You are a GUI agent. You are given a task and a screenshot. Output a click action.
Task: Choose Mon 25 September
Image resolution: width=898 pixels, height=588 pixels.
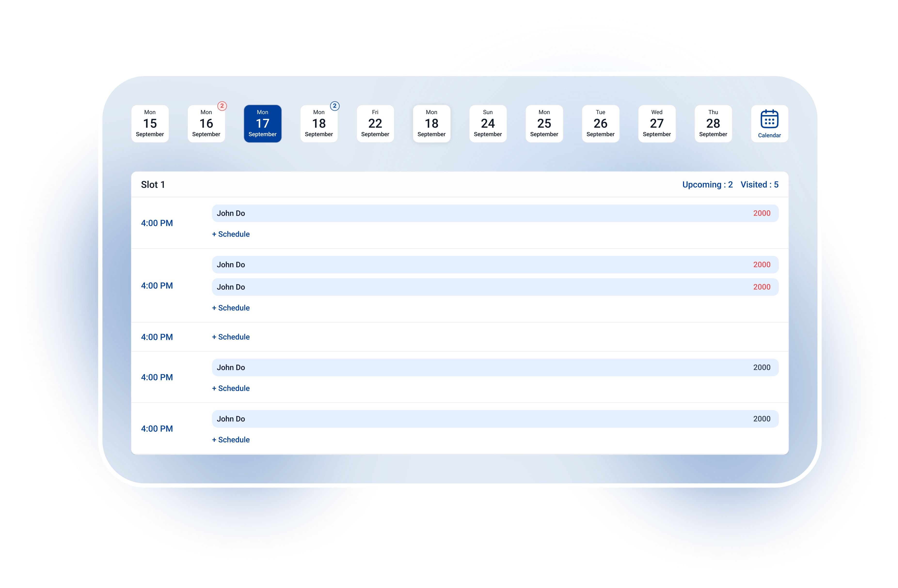[x=544, y=124]
